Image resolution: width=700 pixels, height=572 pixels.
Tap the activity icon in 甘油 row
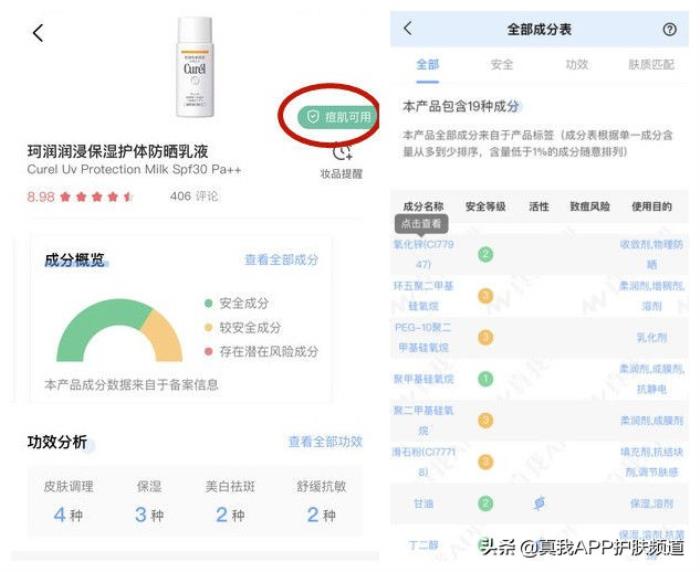[x=539, y=504]
